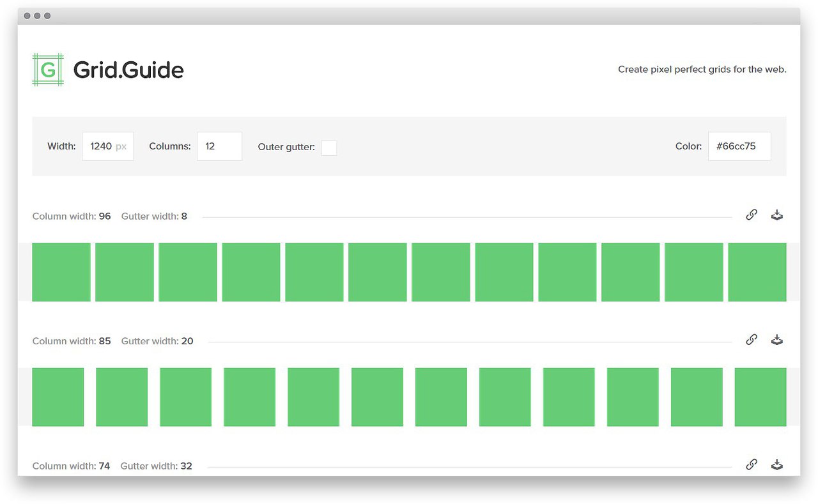Screen dimensions: 818x504
Task: Download the 74 column width grid
Action: (776, 464)
